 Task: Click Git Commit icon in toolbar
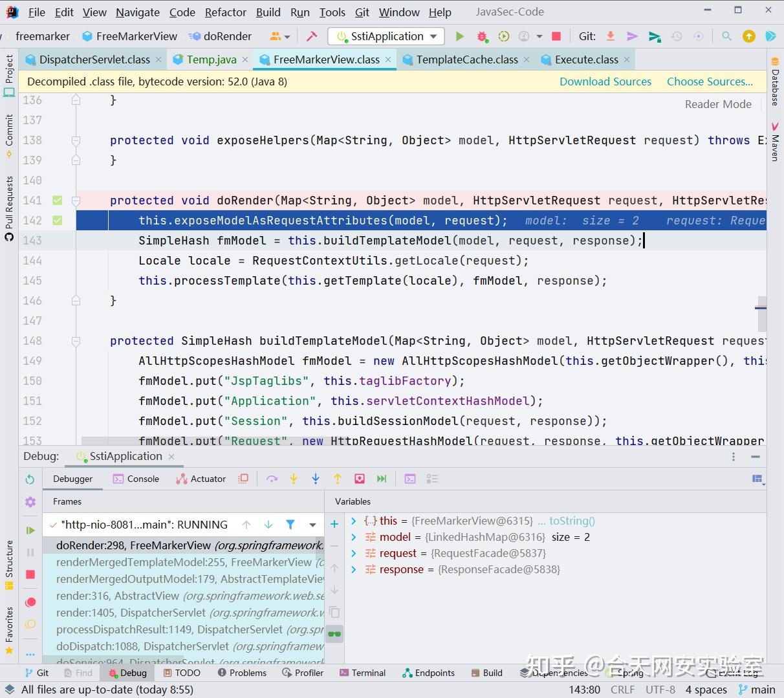(x=632, y=36)
